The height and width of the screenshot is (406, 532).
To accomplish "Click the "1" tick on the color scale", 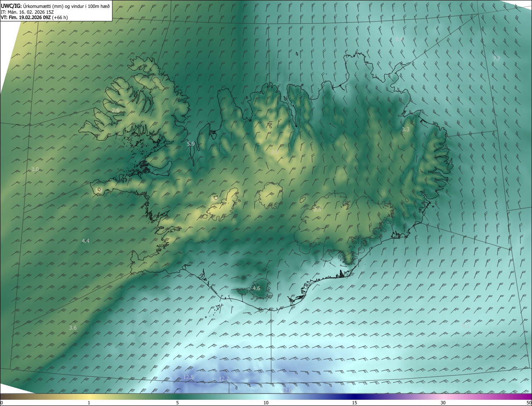I will 89,403.
